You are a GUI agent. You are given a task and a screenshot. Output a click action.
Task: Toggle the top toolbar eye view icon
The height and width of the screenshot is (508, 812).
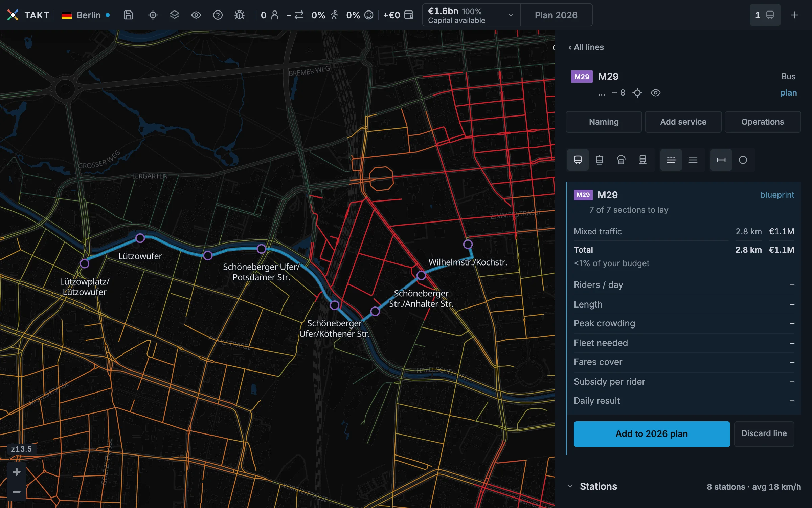pos(196,15)
